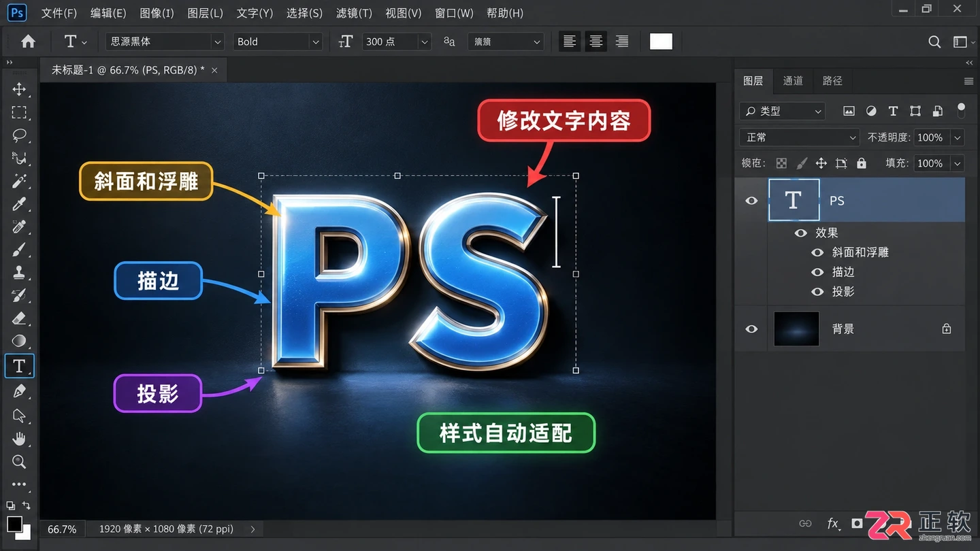Open the Bold font style dropdown

click(x=277, y=41)
